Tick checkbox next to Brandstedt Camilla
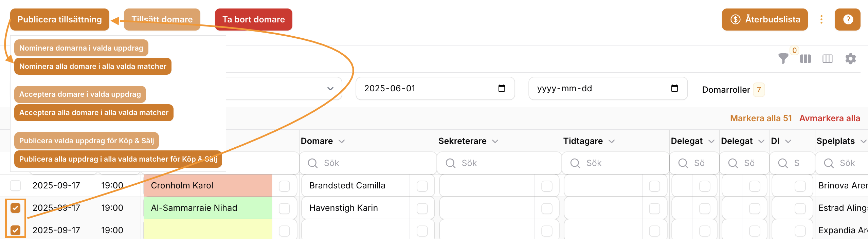 (x=422, y=186)
